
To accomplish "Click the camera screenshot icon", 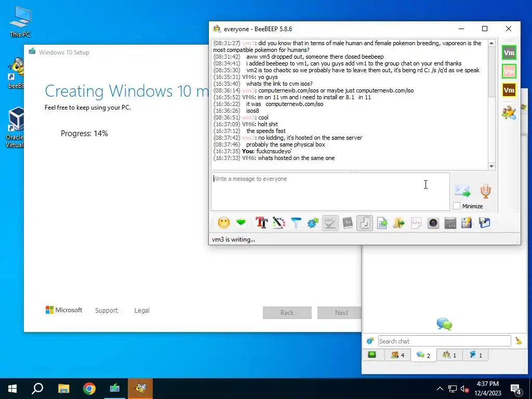I will pos(433,223).
